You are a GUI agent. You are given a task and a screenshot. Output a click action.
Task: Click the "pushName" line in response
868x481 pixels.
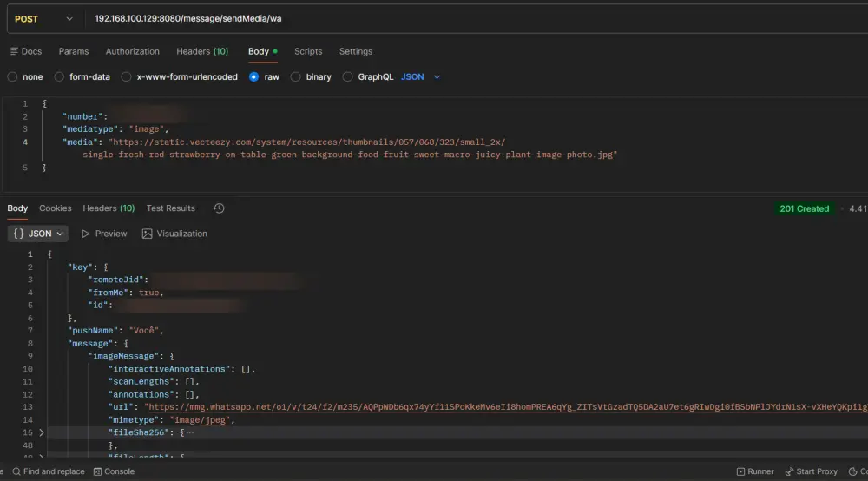[x=115, y=331]
